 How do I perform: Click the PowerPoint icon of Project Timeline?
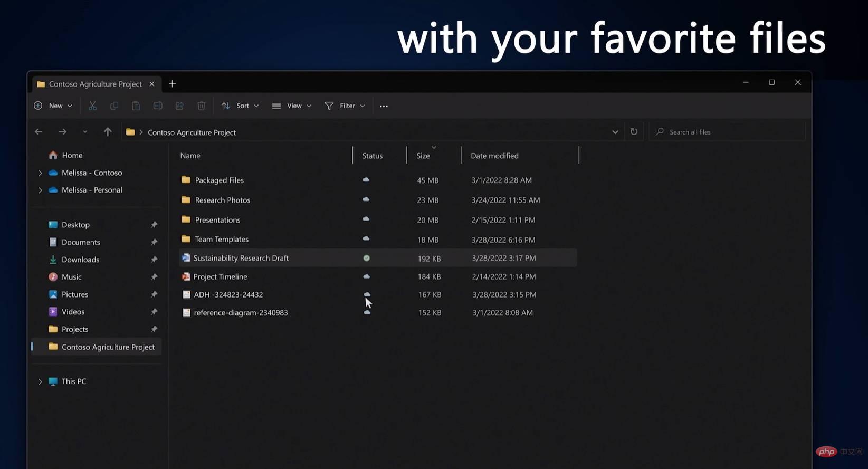click(x=186, y=276)
